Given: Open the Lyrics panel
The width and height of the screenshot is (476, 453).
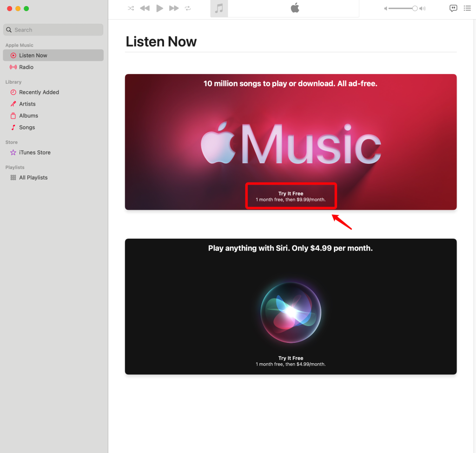Looking at the screenshot, I should click(453, 8).
